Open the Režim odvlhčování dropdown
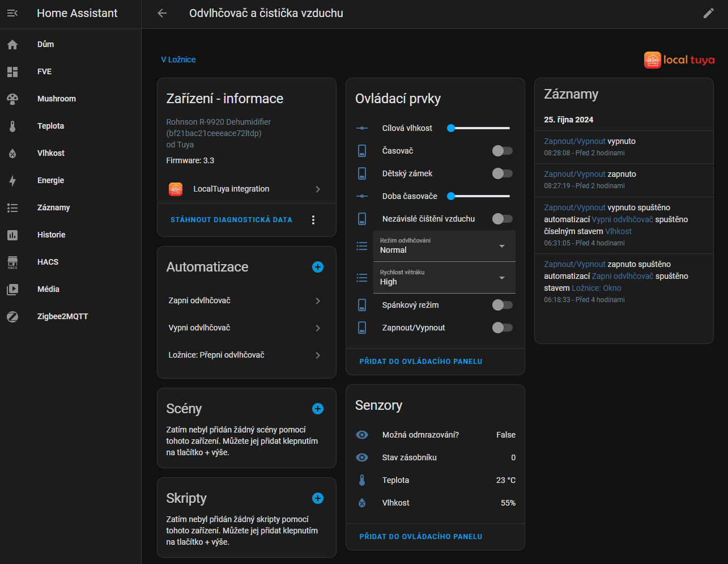The image size is (728, 564). click(444, 246)
